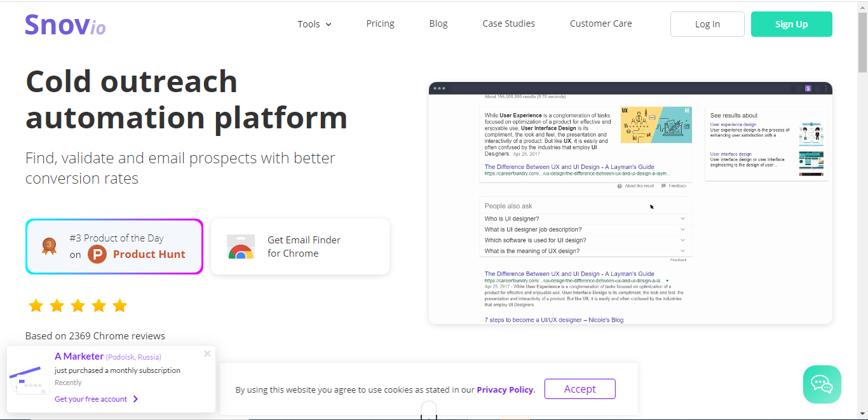Expand 'Which software is used for UI design?'
Image resolution: width=868 pixels, height=420 pixels.
coord(585,240)
